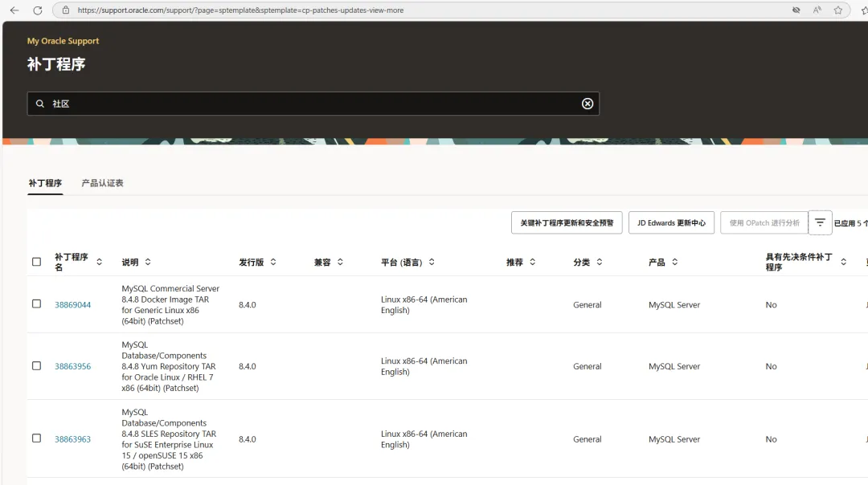Click General category in row 38863963
868x485 pixels.
click(588, 439)
